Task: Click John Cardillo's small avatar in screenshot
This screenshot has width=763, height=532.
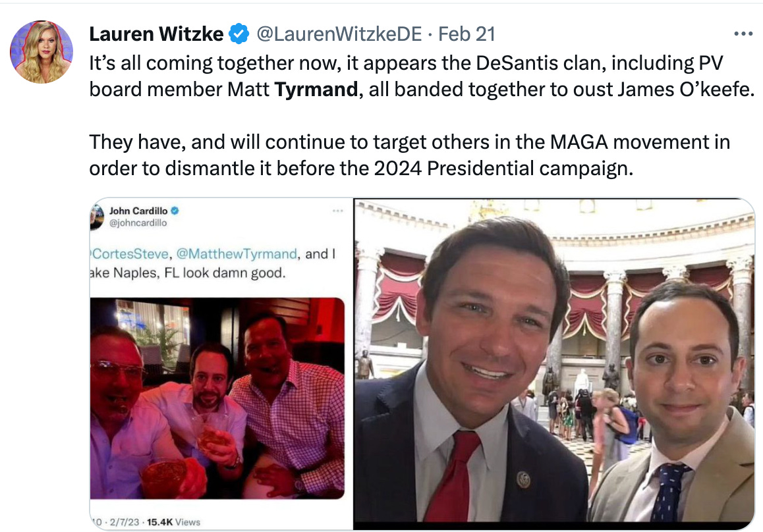Action: (97, 217)
